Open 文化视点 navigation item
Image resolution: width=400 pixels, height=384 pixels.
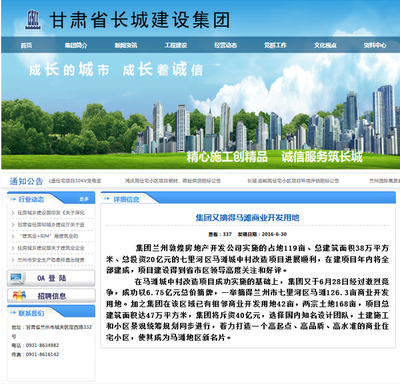pos(325,45)
